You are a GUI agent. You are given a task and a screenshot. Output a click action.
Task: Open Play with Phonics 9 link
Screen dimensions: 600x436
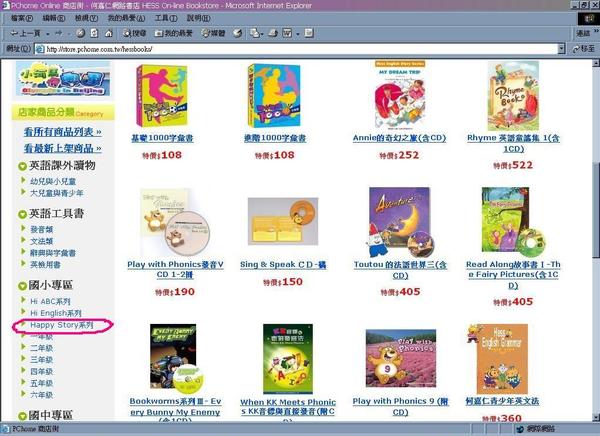400,407
